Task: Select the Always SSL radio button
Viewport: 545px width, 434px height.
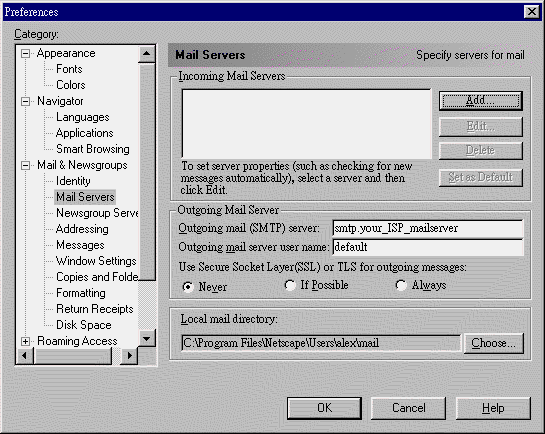Action: click(x=401, y=285)
